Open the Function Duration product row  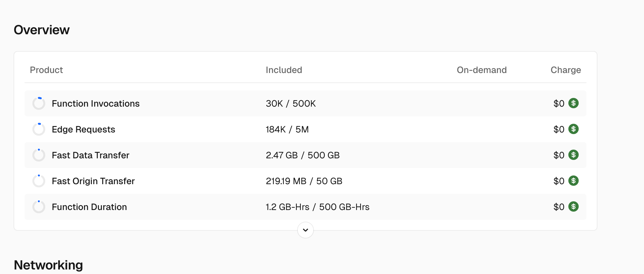pyautogui.click(x=89, y=207)
